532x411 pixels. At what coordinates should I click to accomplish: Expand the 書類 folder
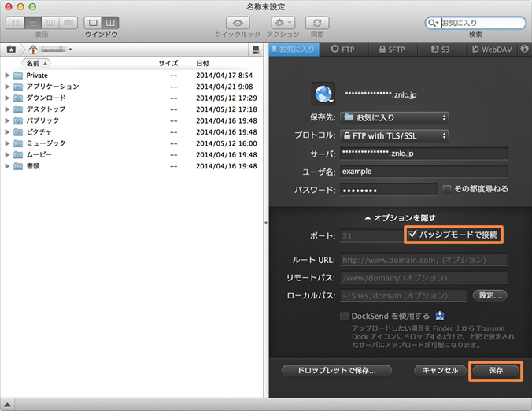[x=7, y=166]
